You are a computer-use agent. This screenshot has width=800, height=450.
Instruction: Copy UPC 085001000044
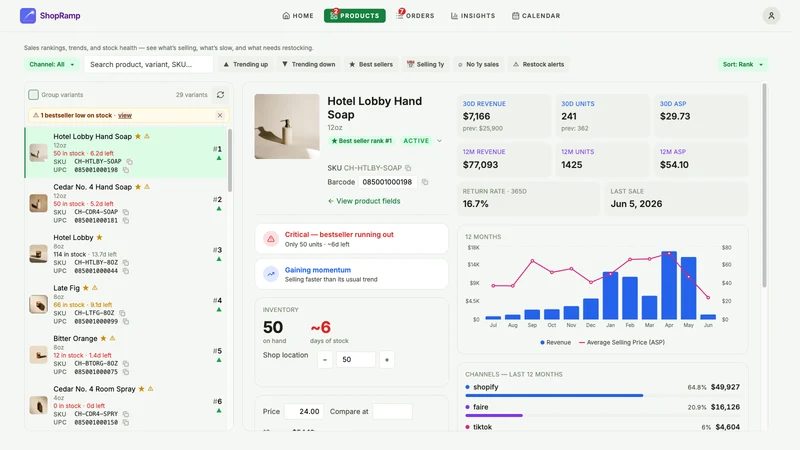(126, 271)
